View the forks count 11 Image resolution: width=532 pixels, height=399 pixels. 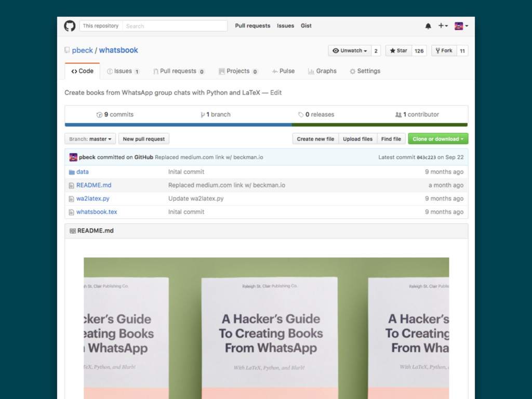462,50
